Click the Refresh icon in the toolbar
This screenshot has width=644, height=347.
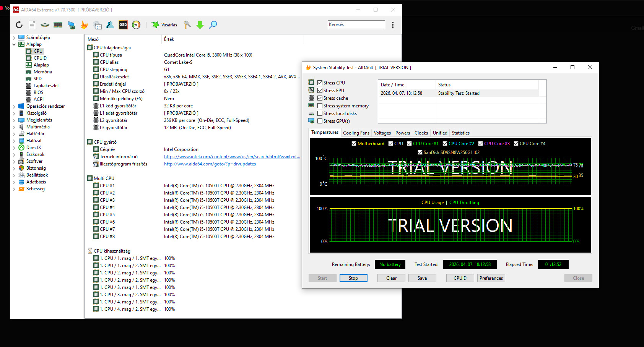[19, 25]
